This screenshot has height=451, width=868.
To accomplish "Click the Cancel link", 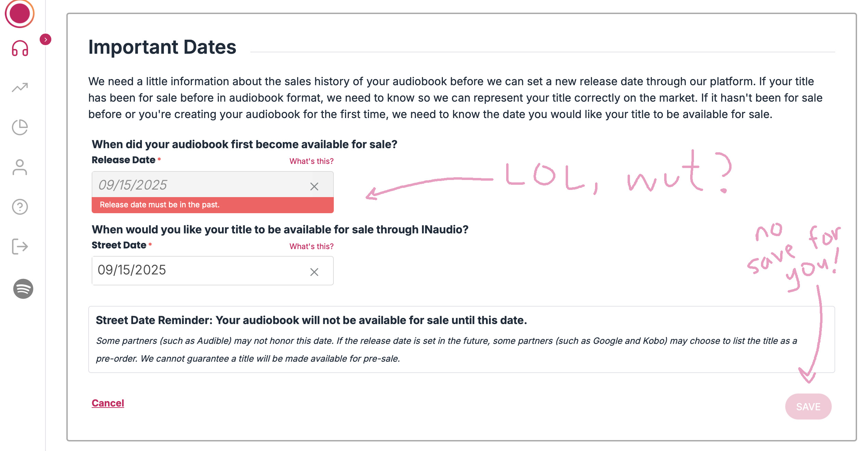I will pos(108,403).
